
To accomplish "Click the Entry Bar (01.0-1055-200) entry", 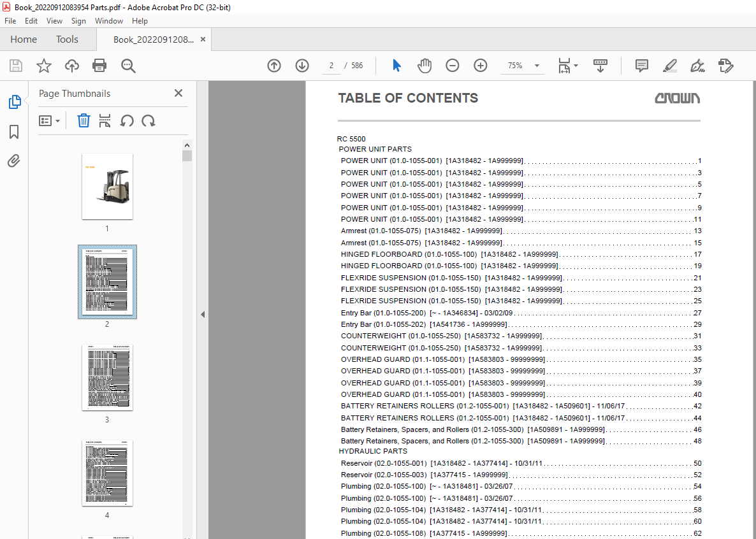I will tap(521, 313).
